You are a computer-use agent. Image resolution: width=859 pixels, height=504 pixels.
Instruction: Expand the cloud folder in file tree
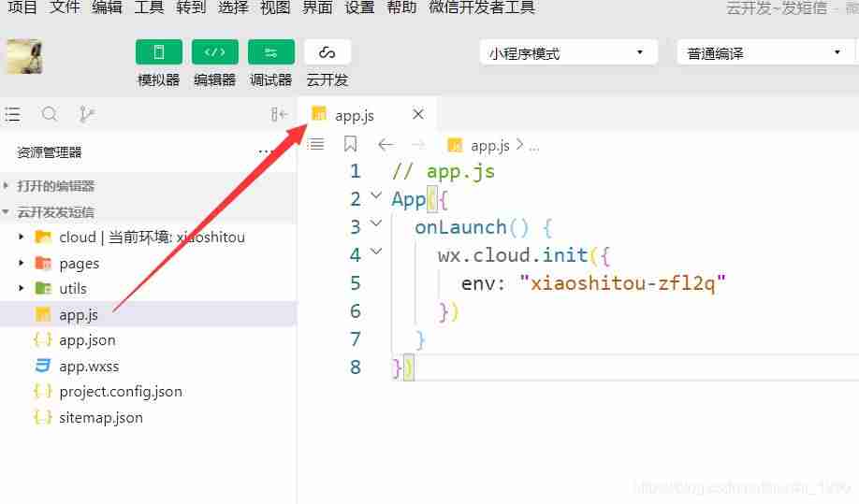22,237
